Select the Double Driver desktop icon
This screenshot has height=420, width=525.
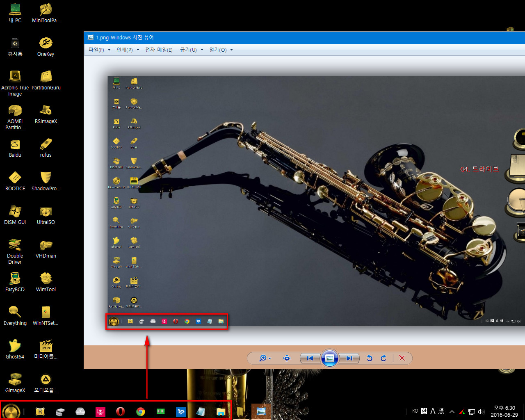pyautogui.click(x=15, y=251)
